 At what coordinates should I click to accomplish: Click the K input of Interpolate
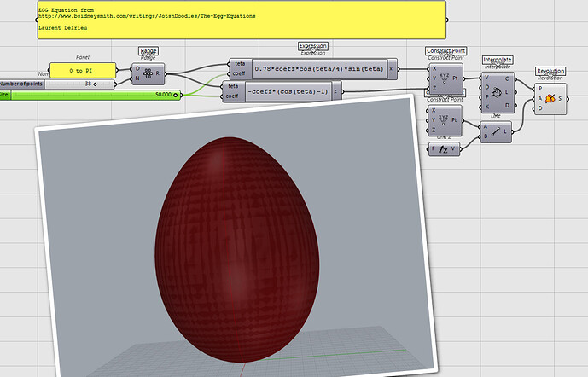[486, 107]
